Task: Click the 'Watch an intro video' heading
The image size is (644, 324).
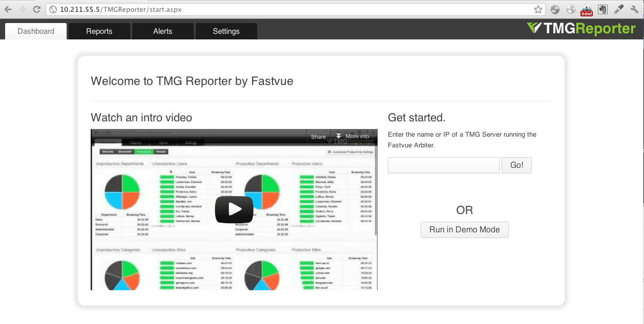Action: pyautogui.click(x=141, y=118)
